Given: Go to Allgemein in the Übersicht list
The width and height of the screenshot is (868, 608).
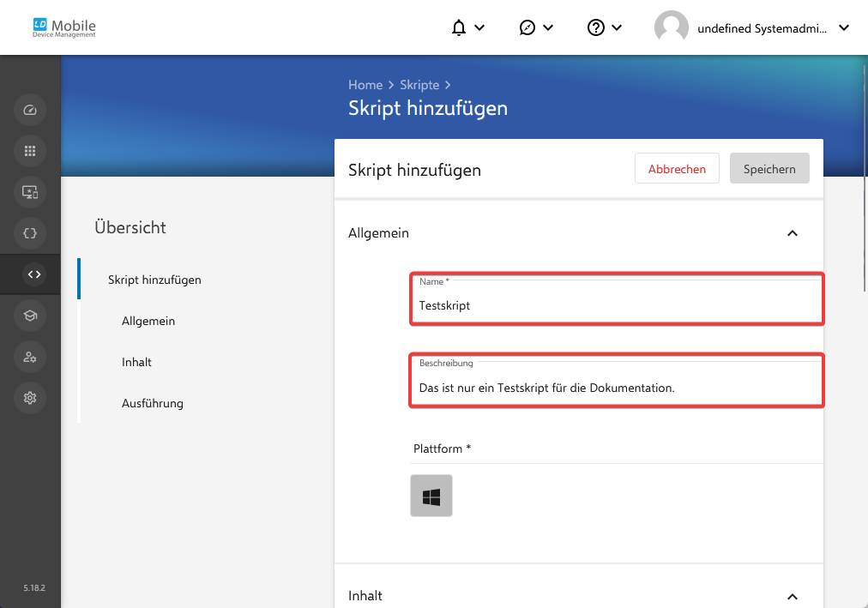Looking at the screenshot, I should point(148,321).
